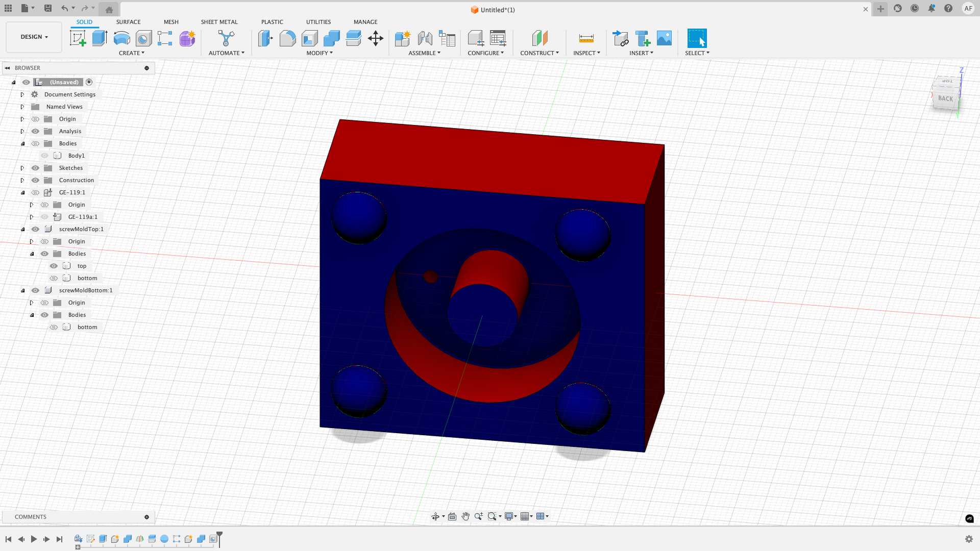This screenshot has width=980, height=551.
Task: Toggle visibility of root Bodies folder
Action: pos(35,143)
